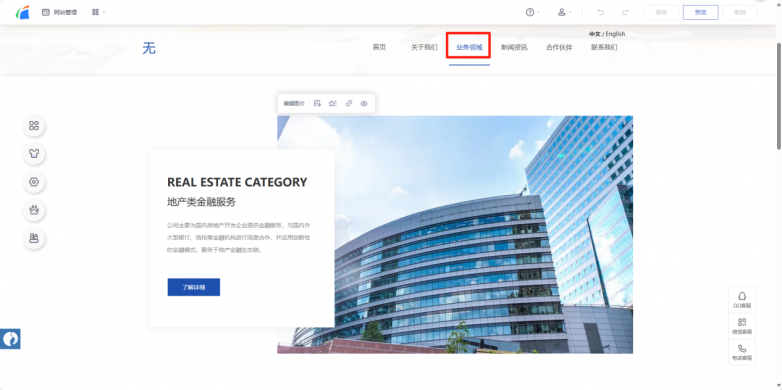This screenshot has height=390, width=782.
Task: Click the company description paragraph text
Action: [239, 237]
